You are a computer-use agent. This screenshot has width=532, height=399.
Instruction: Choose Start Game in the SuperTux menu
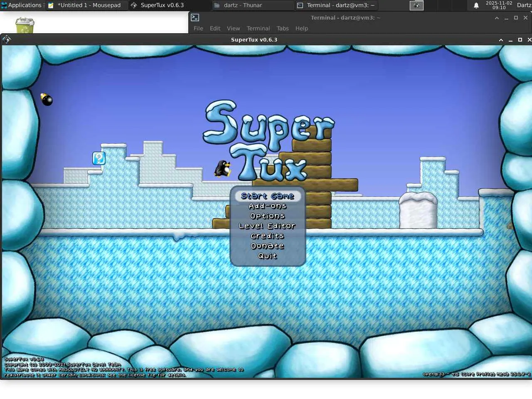[x=268, y=196]
